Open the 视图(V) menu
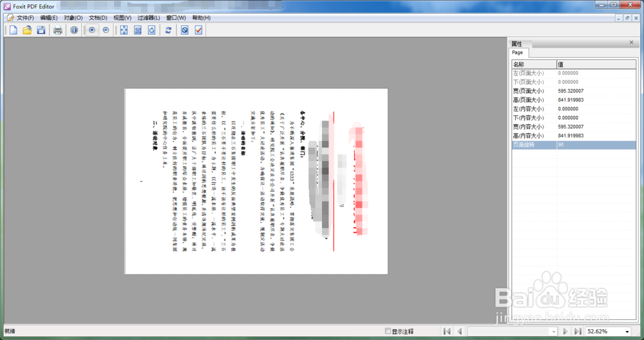This screenshot has width=644, height=340. [x=122, y=17]
